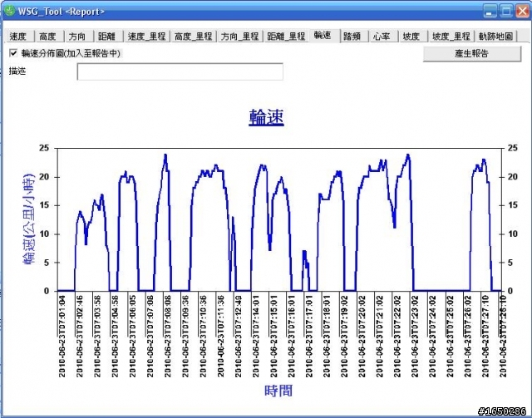Focus the 描述 text field

click(180, 71)
